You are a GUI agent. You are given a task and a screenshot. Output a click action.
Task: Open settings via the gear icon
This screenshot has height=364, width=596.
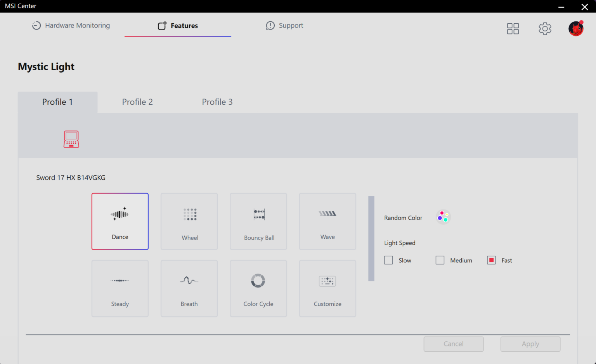[x=545, y=28]
